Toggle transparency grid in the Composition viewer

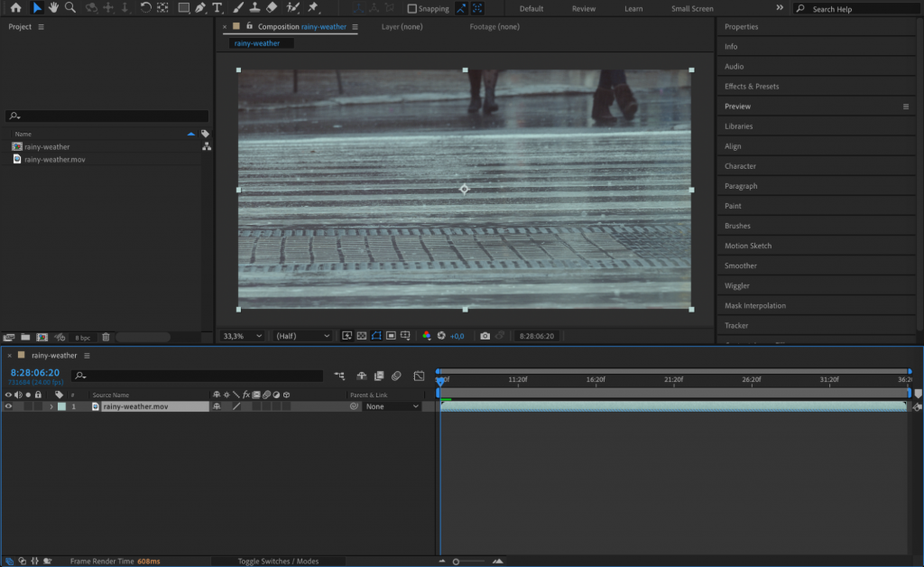(363, 335)
